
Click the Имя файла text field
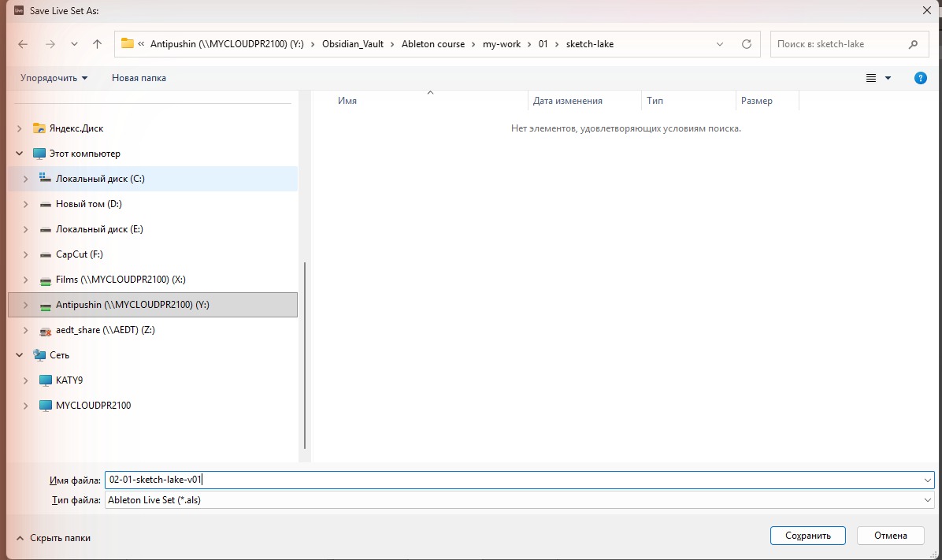click(x=519, y=480)
